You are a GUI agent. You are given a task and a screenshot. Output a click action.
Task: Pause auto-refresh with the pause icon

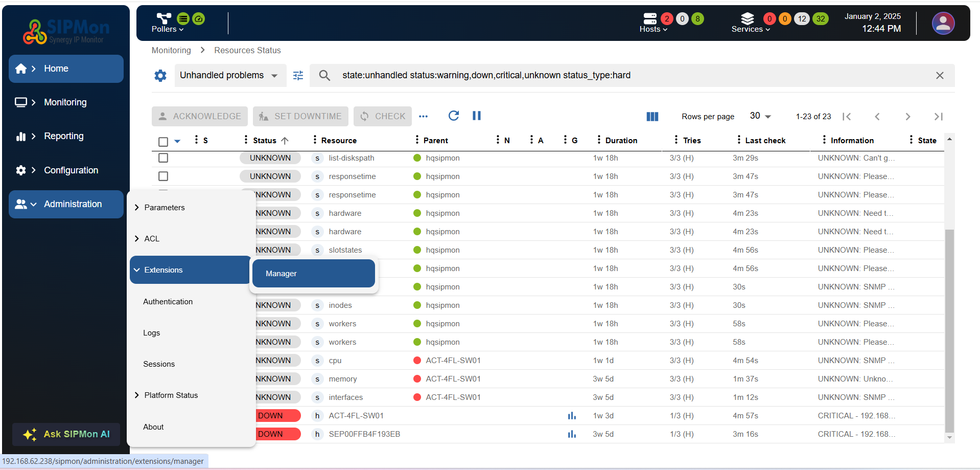click(477, 116)
